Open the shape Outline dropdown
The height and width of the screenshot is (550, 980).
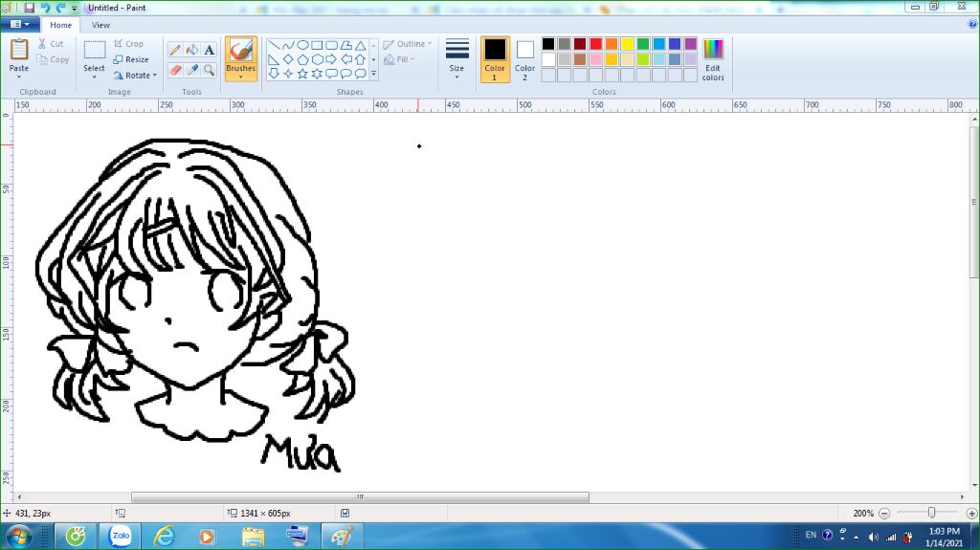pos(407,44)
